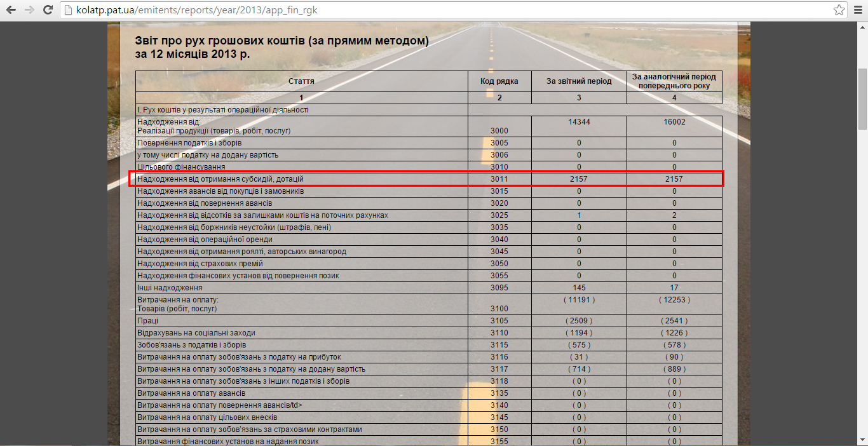This screenshot has height=446, width=868.
Task: Click row code 3100
Action: click(499, 309)
